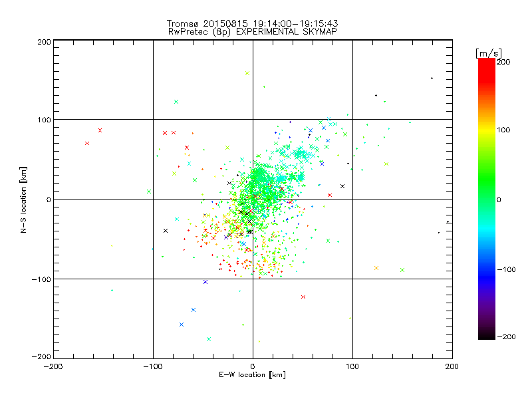Click the 'N-S location [km]' axis label

[23, 199]
